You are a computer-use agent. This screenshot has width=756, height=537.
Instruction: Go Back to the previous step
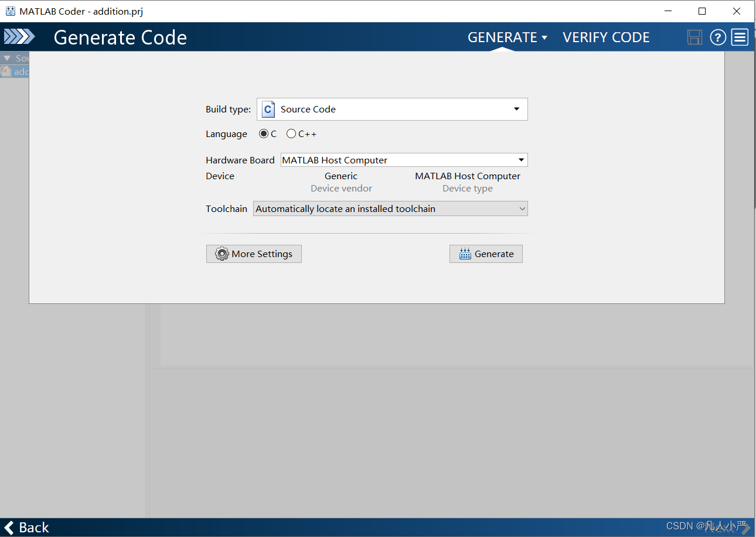(x=26, y=528)
